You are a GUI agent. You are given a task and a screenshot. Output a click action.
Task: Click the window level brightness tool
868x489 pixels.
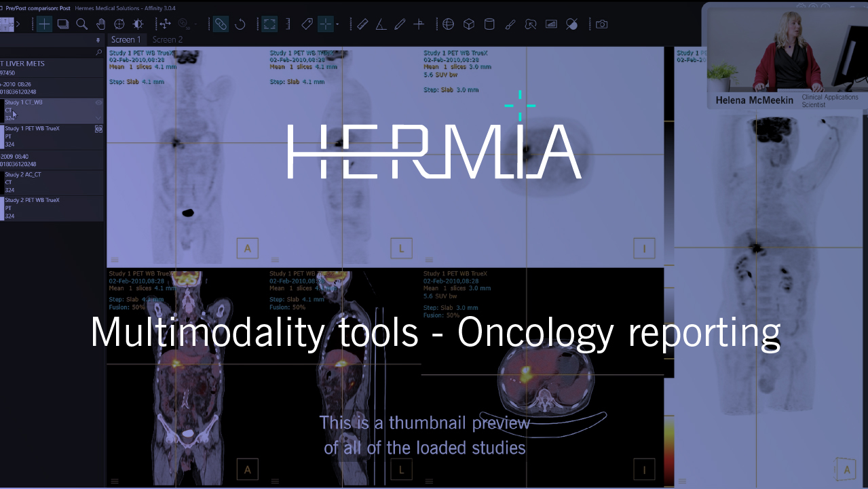(x=138, y=24)
